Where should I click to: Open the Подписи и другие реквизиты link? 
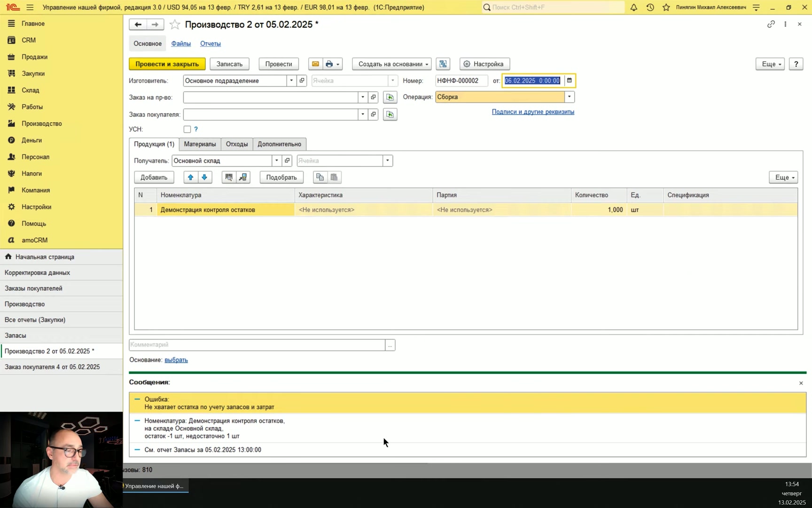(x=533, y=112)
